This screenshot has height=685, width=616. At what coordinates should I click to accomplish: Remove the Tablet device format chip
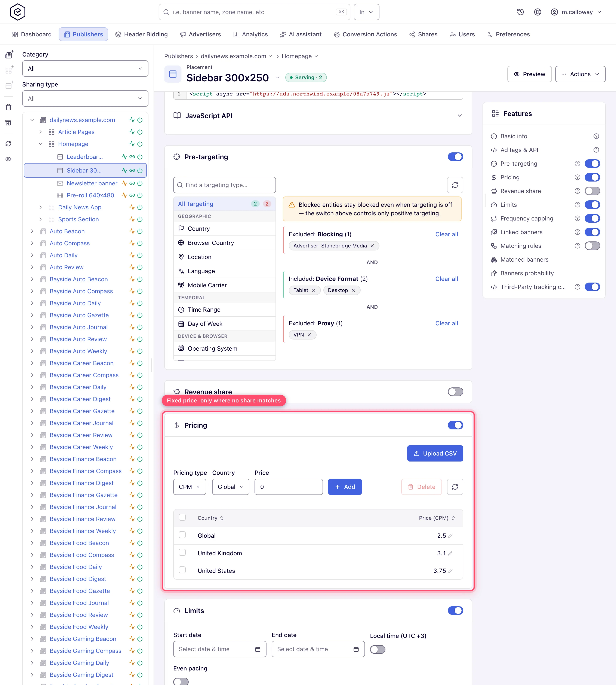313,290
